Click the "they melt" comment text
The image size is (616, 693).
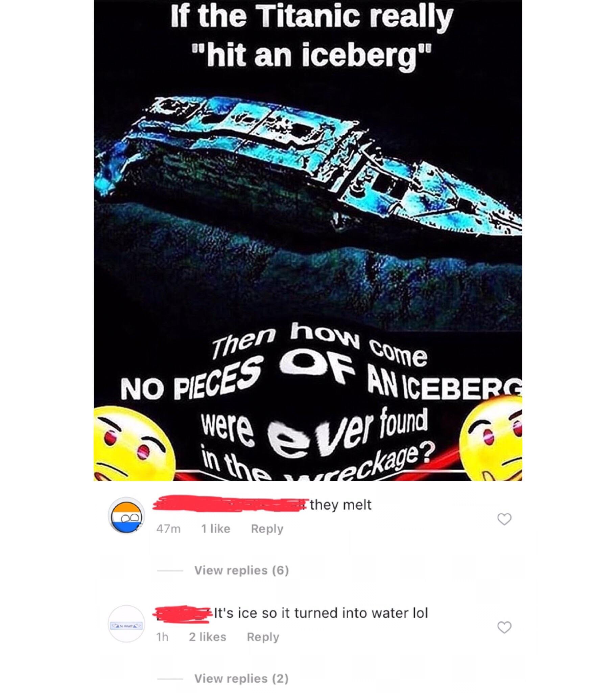(340, 505)
